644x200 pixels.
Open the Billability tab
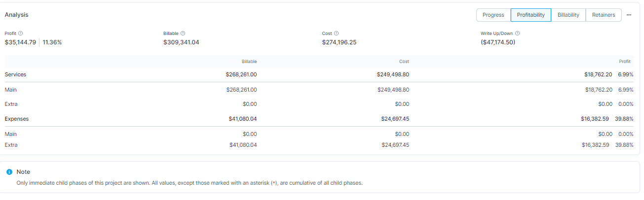pyautogui.click(x=568, y=15)
